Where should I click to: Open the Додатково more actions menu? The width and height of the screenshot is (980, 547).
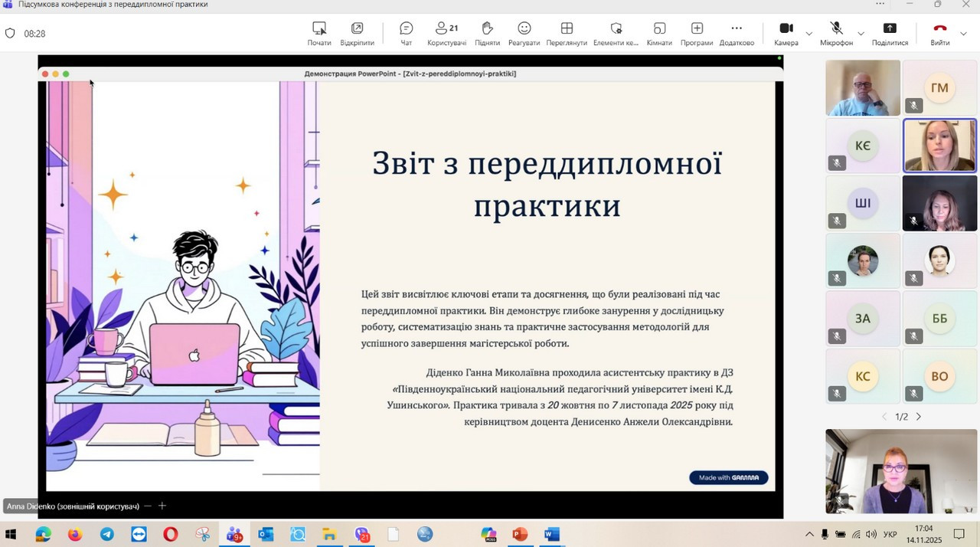click(737, 34)
